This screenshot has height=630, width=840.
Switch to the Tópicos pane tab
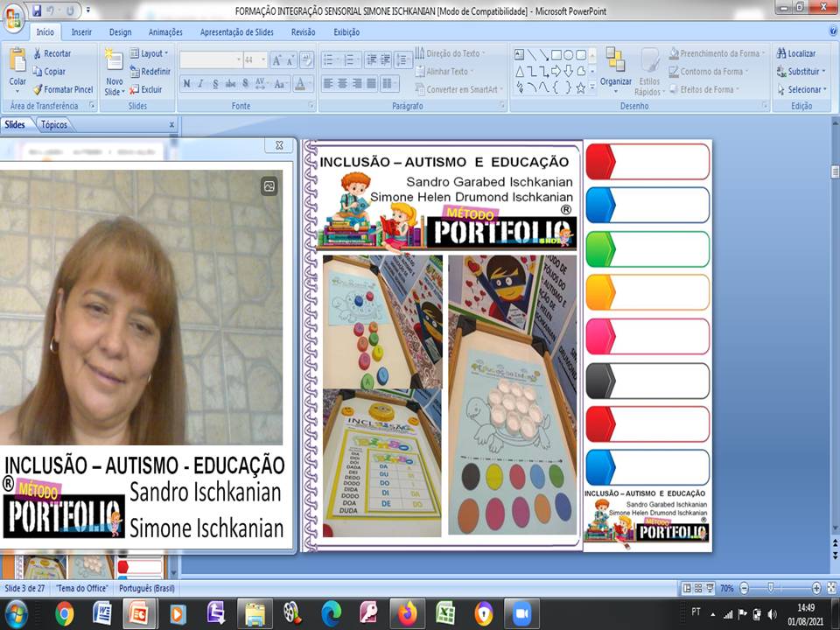[x=54, y=125]
